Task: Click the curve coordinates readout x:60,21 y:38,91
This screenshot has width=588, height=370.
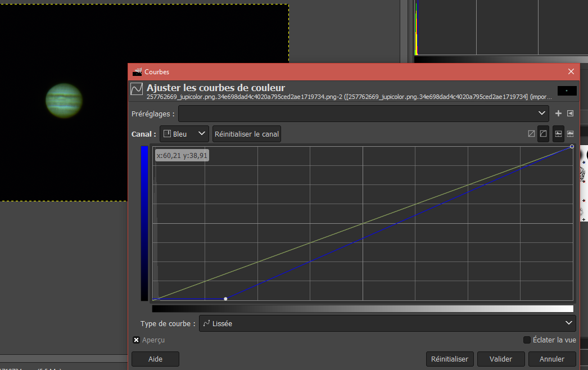Action: 182,155
